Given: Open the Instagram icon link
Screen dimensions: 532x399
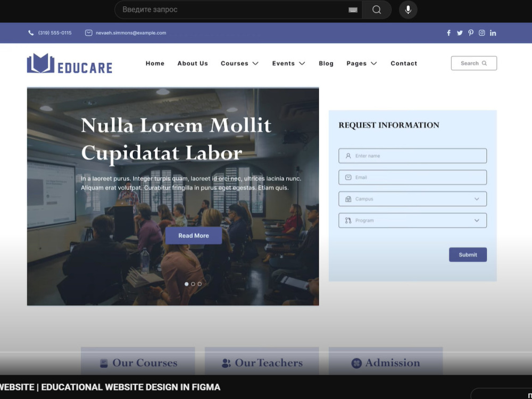Looking at the screenshot, I should (x=482, y=33).
